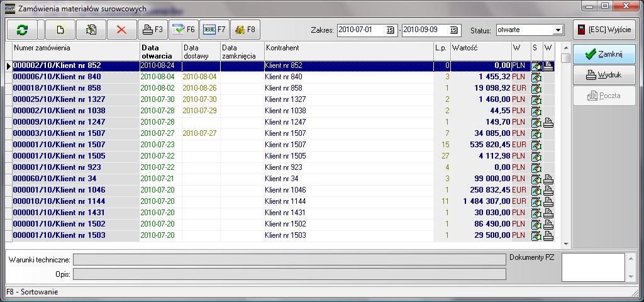
Task: Click the F7 toolbar button
Action: pyautogui.click(x=214, y=30)
